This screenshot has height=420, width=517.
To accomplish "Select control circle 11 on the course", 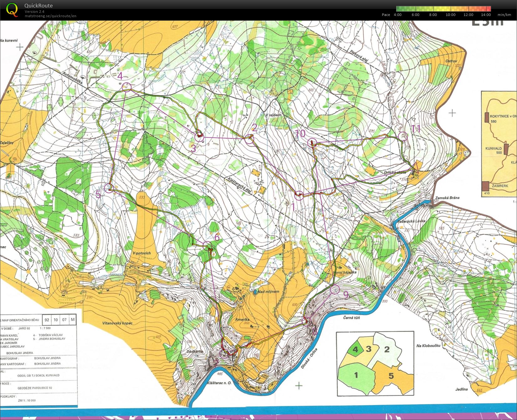I will (403, 136).
